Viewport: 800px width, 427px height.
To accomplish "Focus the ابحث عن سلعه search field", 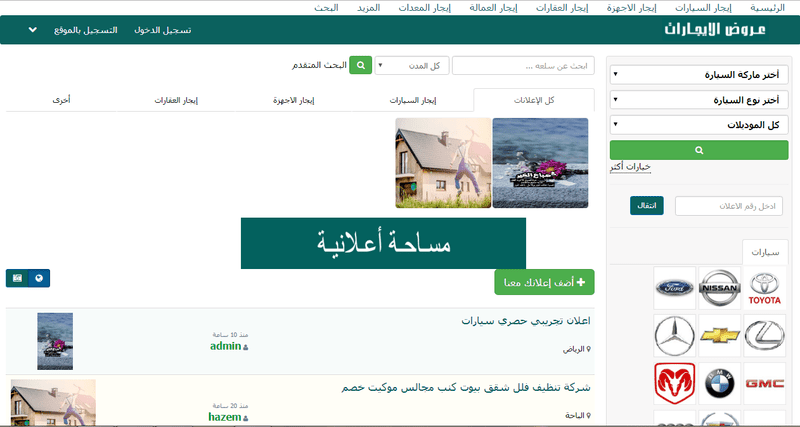I will [x=523, y=66].
